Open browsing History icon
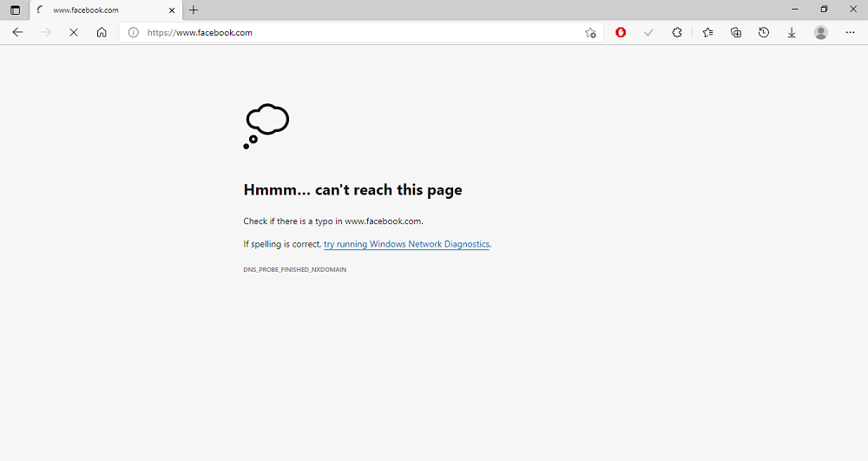Viewport: 868px width, 461px height. (764, 33)
